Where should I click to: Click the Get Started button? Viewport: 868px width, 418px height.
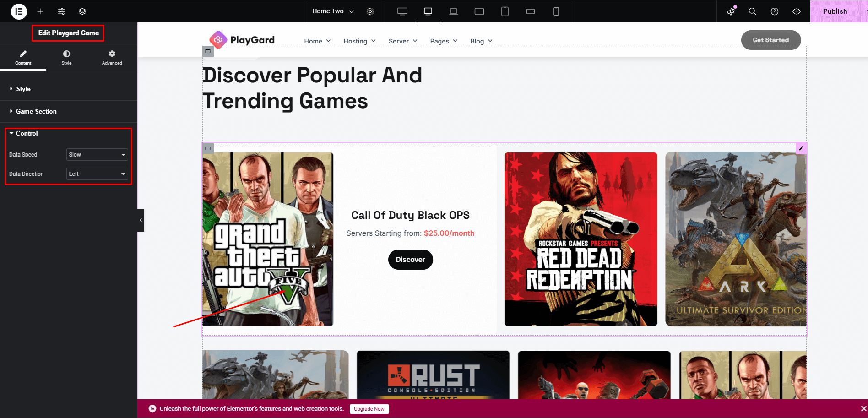click(x=771, y=40)
